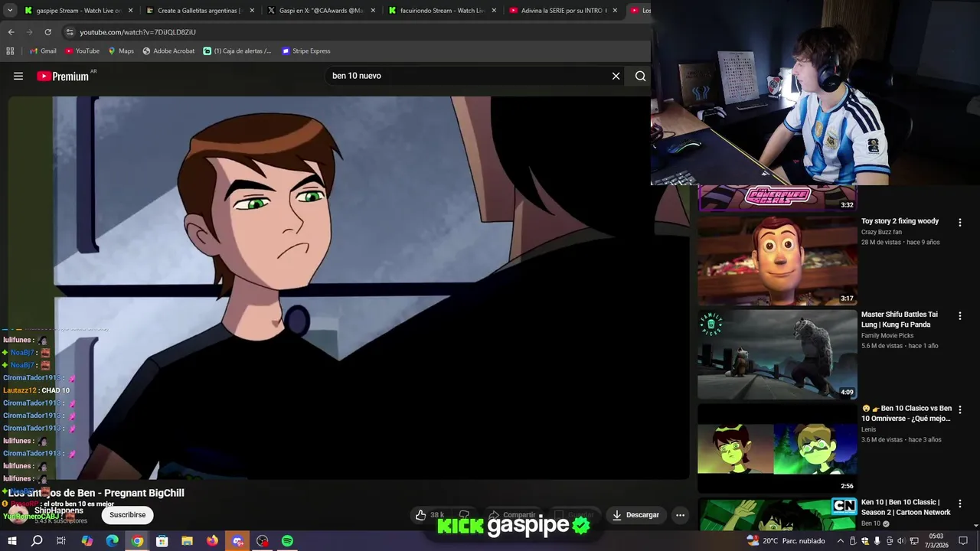Open File Explorer from taskbar
The height and width of the screenshot is (551, 980).
click(187, 541)
